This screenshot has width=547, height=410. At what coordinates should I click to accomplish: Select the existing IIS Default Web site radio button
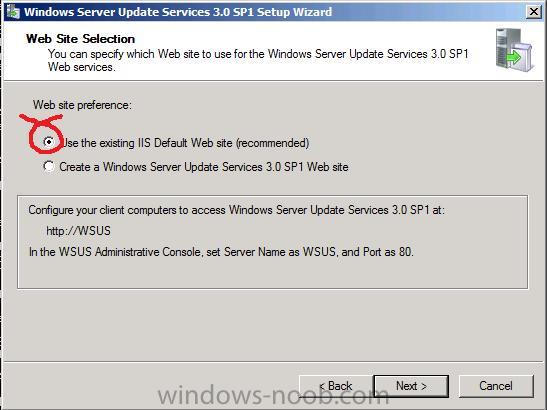point(49,142)
